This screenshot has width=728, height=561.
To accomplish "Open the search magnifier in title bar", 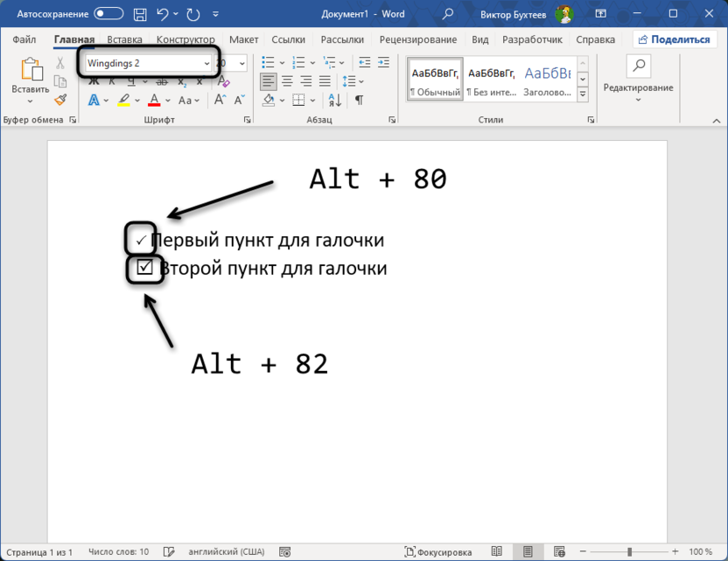I will click(x=448, y=14).
